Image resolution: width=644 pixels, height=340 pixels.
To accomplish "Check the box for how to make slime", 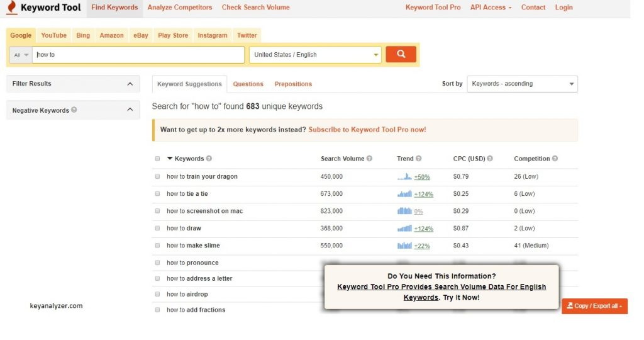I will click(x=157, y=246).
